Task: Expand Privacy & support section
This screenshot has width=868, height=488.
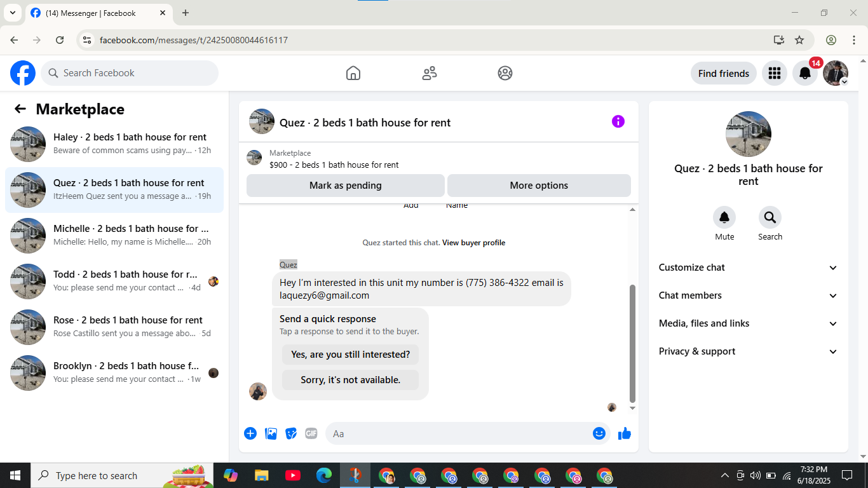Action: pos(749,351)
